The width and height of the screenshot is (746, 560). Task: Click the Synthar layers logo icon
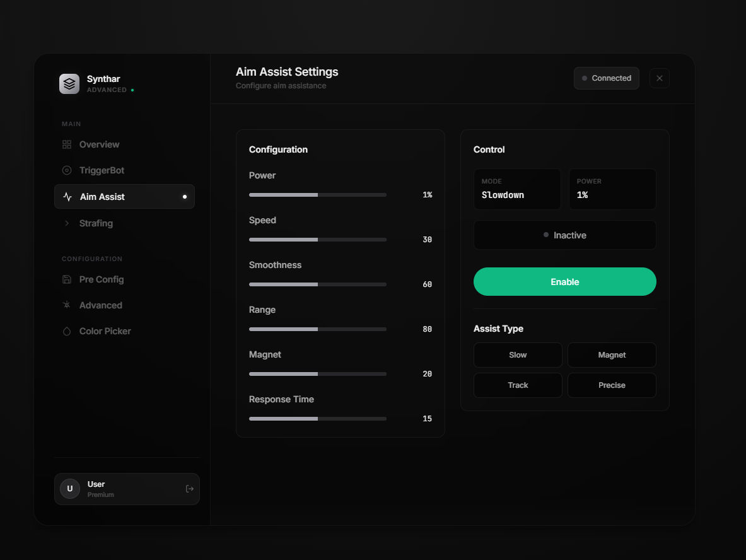(x=69, y=83)
